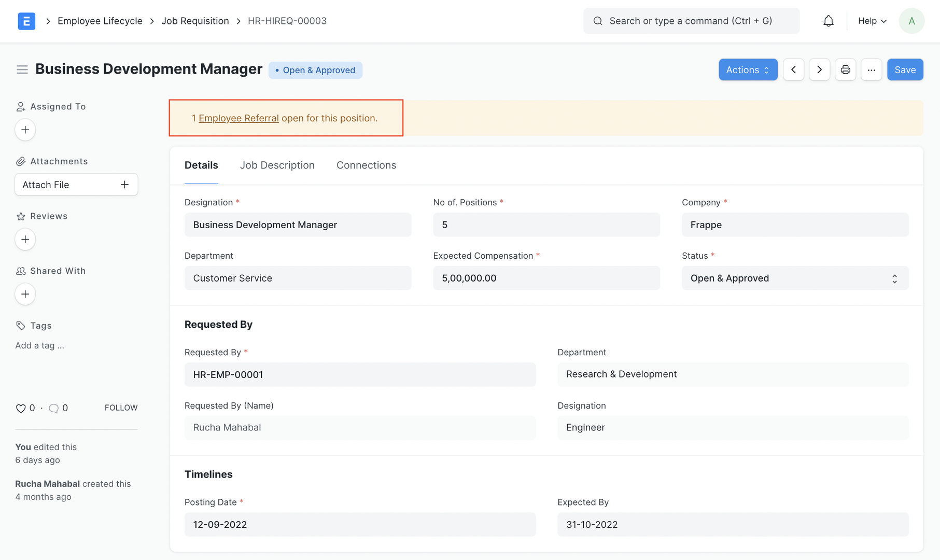
Task: Follow this document
Action: (x=121, y=408)
